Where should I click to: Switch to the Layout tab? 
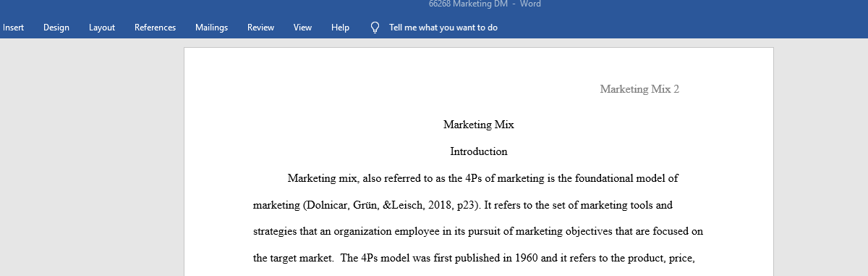tap(102, 28)
